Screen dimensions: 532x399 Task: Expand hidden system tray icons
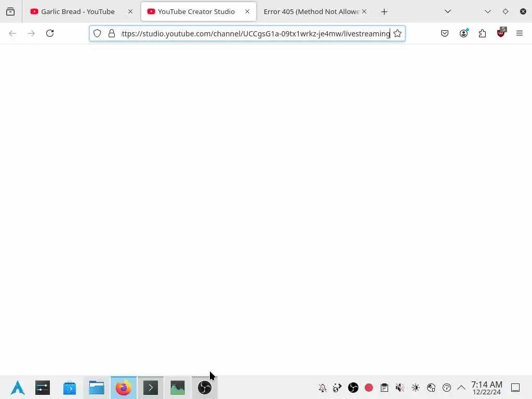pos(461,388)
